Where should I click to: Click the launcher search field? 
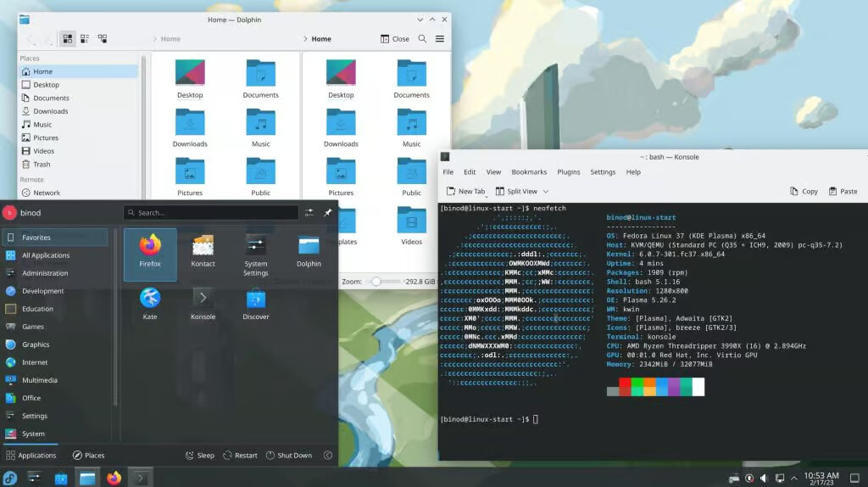[211, 213]
